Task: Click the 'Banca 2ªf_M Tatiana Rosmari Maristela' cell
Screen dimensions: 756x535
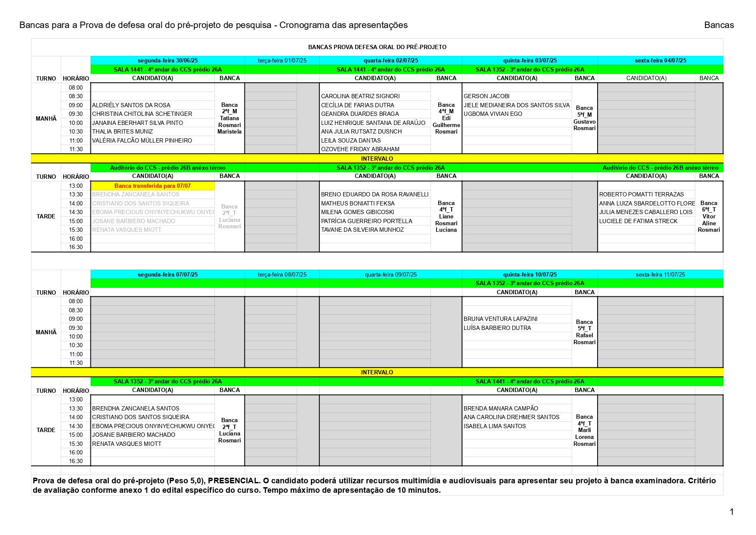Action: 229,118
